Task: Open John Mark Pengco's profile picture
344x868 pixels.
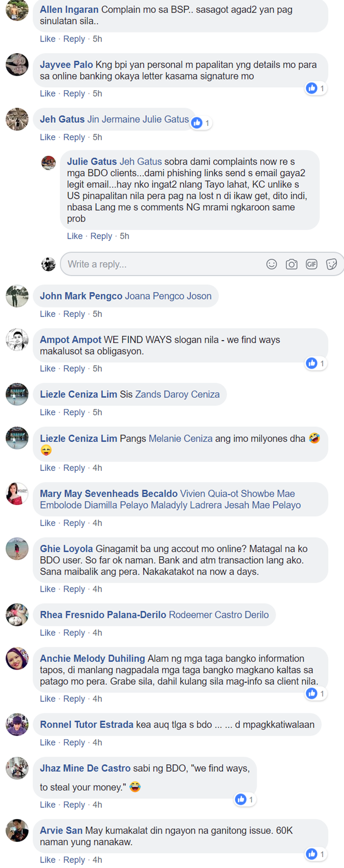Action: pyautogui.click(x=17, y=296)
